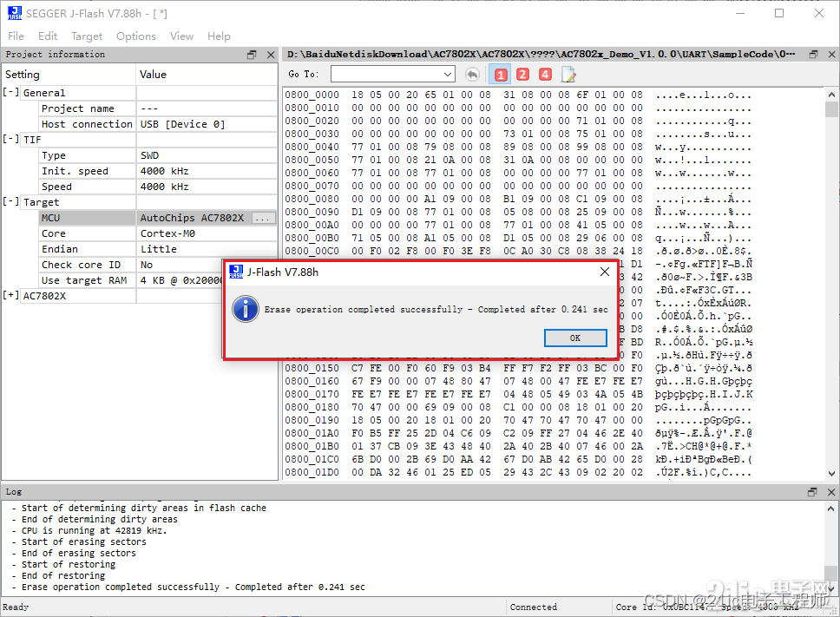Switch hex view to 4-byte units
The height and width of the screenshot is (617, 840).
point(545,75)
